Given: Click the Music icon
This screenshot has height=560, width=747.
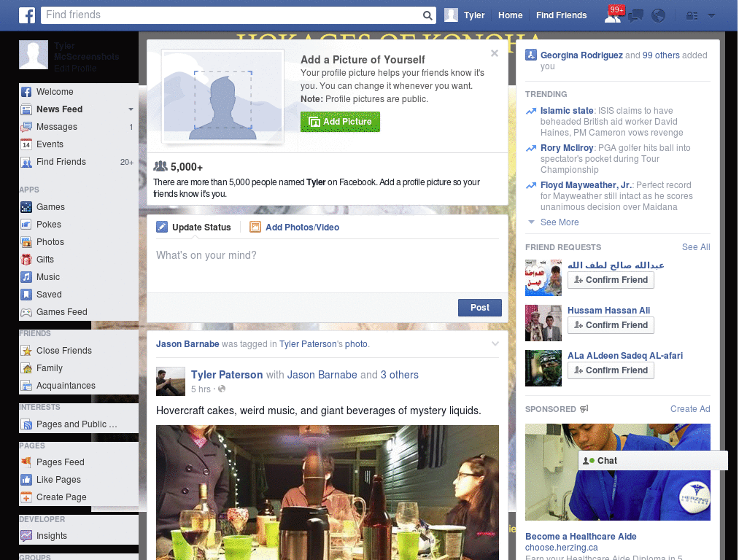Looking at the screenshot, I should [x=26, y=277].
